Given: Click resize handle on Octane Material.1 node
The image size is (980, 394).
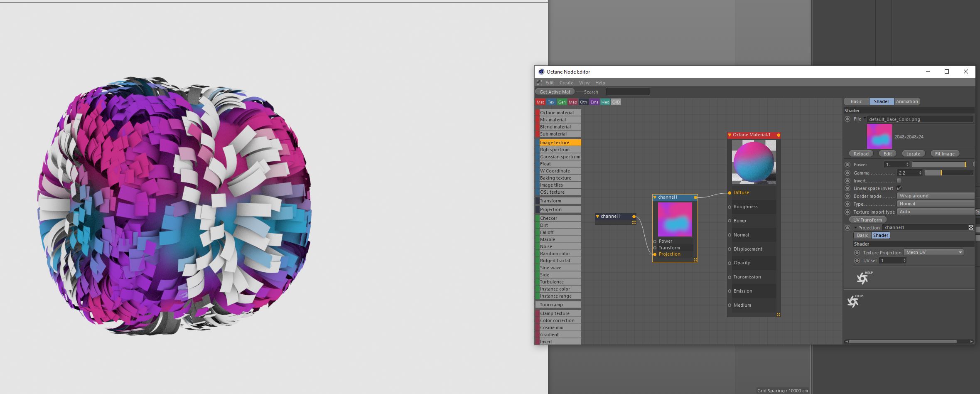Looking at the screenshot, I should [x=778, y=315].
